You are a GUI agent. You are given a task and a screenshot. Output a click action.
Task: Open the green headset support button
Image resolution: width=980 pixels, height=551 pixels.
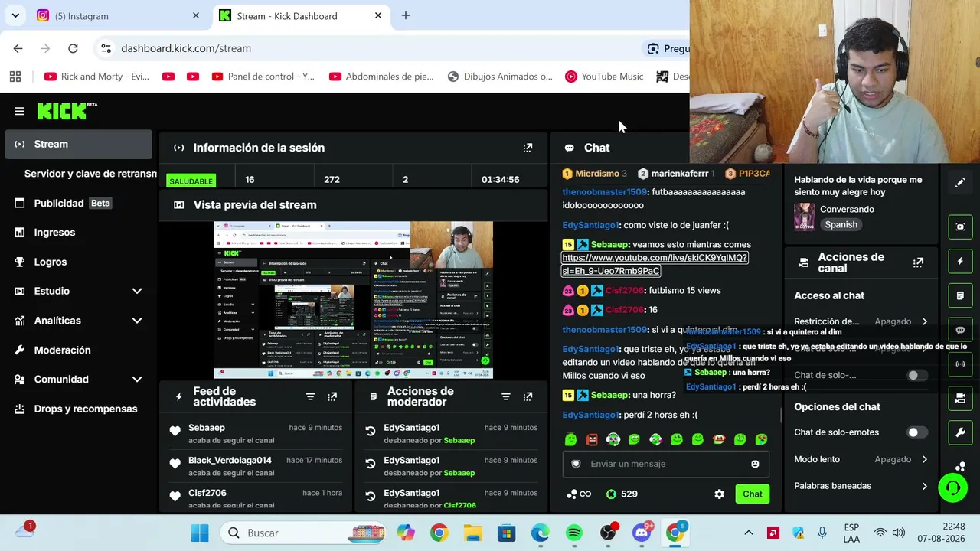952,487
